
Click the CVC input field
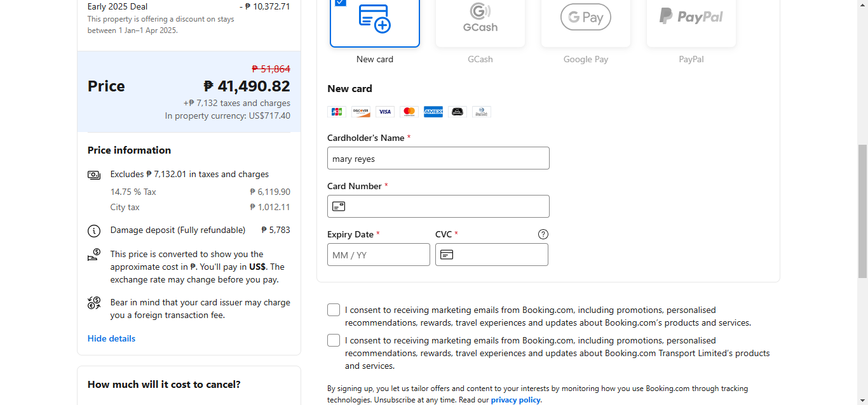[x=499, y=255]
